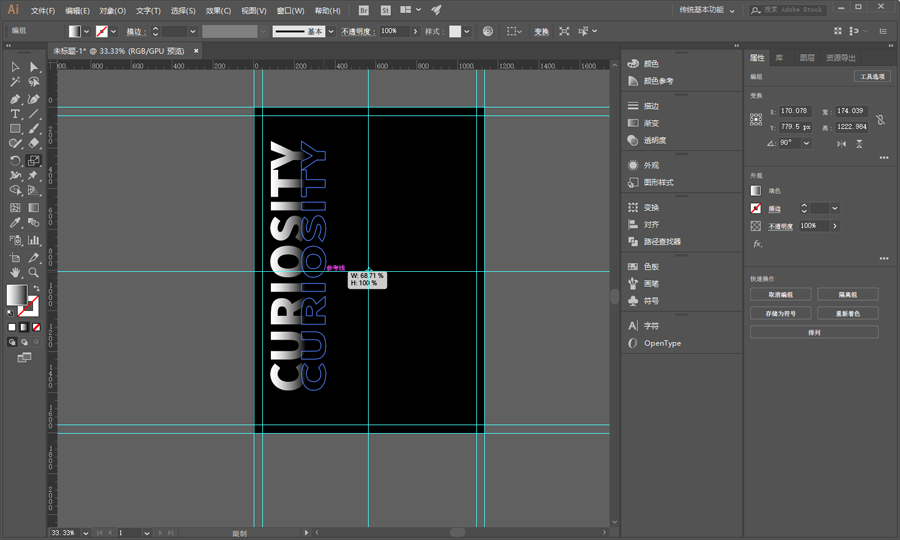The image size is (900, 540).
Task: Select the Magic Wand tool
Action: click(x=15, y=82)
